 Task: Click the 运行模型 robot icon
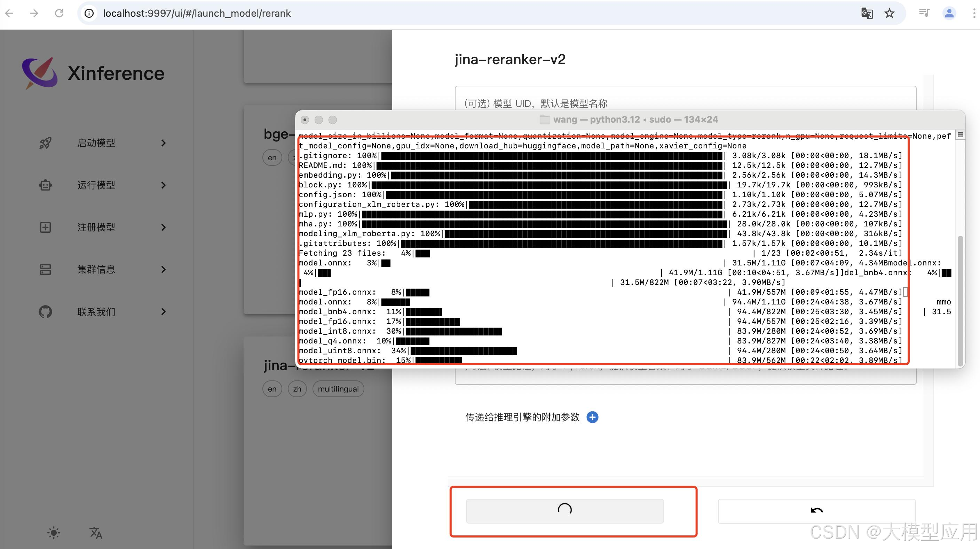45,185
